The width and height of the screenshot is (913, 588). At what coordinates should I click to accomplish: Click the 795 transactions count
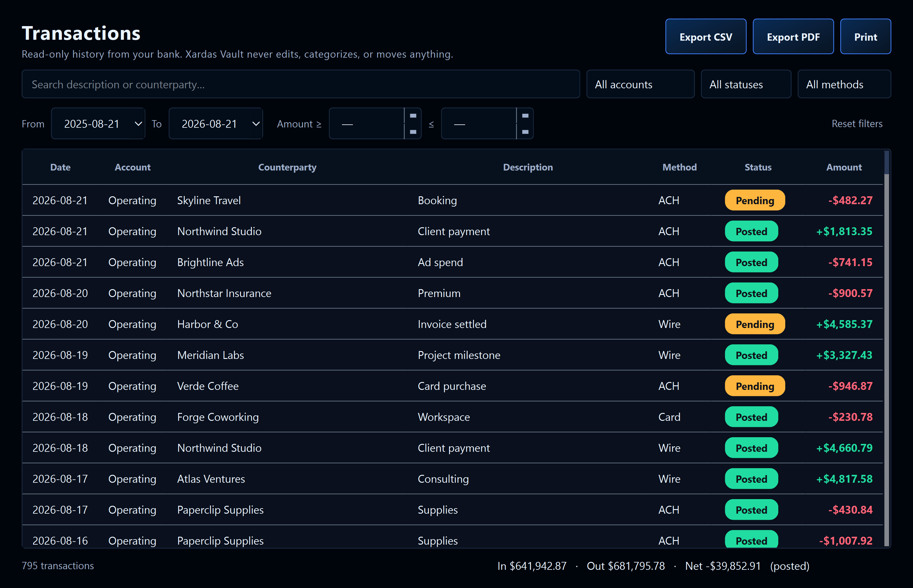[x=58, y=566]
